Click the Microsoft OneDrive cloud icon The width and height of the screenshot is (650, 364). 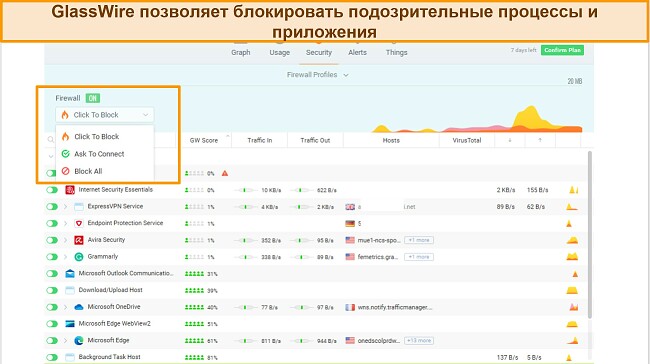[79, 307]
